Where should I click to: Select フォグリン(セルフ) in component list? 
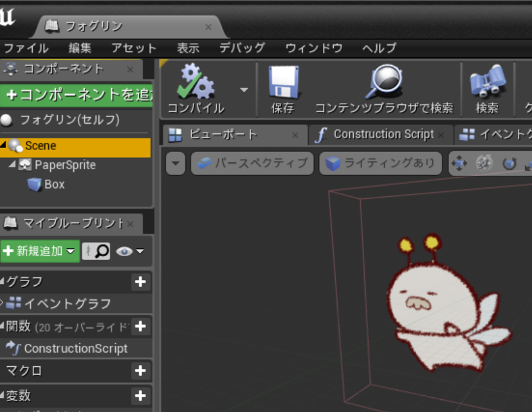tap(69, 120)
